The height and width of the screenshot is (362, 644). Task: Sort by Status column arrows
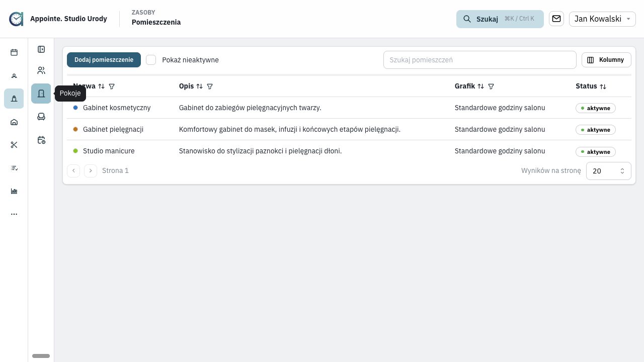coord(603,86)
